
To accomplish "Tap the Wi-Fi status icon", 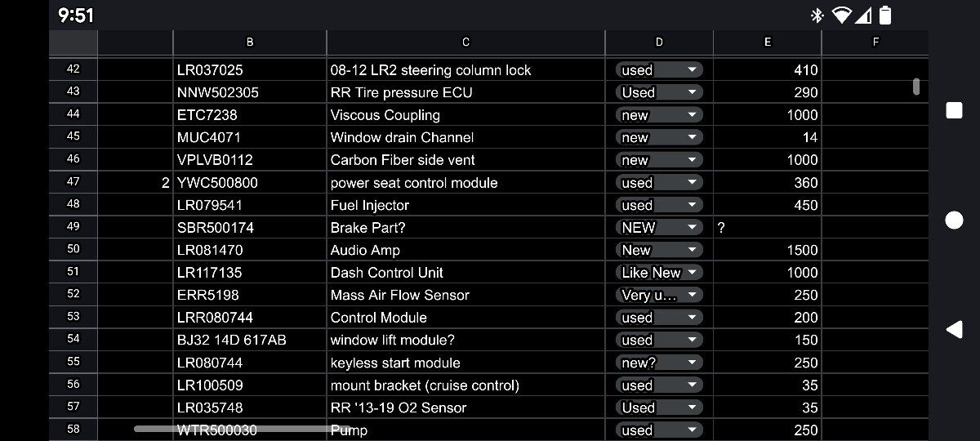I will click(841, 16).
